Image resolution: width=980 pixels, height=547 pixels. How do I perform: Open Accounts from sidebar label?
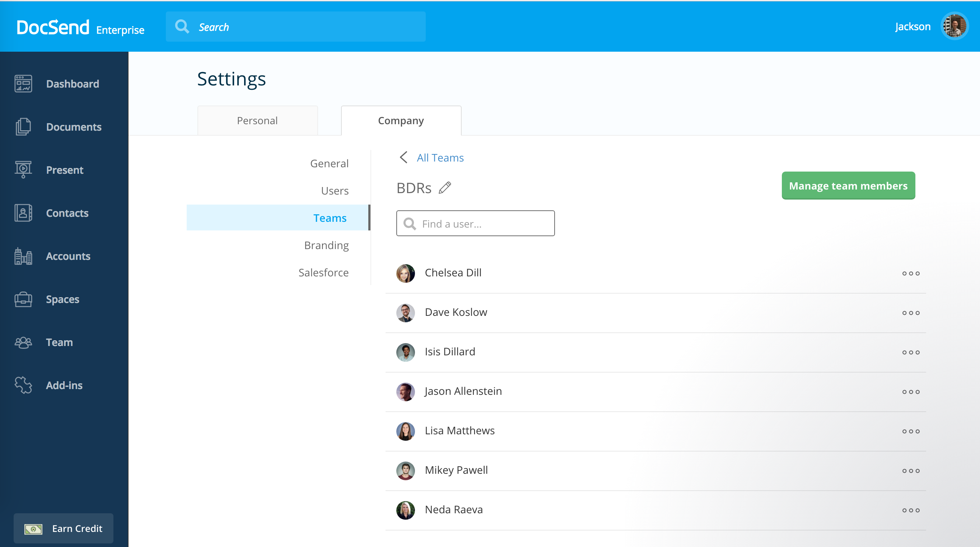68,256
